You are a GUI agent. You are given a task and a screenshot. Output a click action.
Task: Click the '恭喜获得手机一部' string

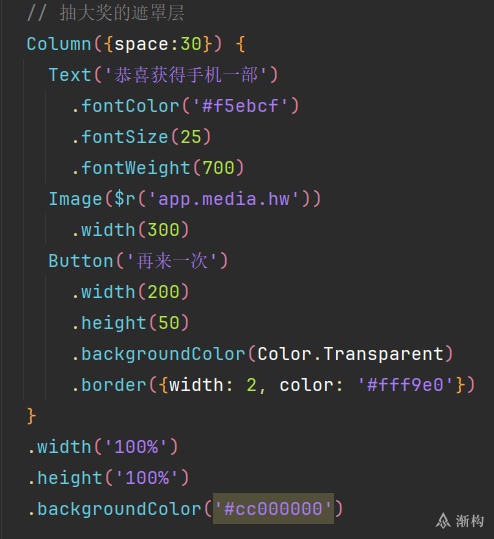click(x=186, y=75)
